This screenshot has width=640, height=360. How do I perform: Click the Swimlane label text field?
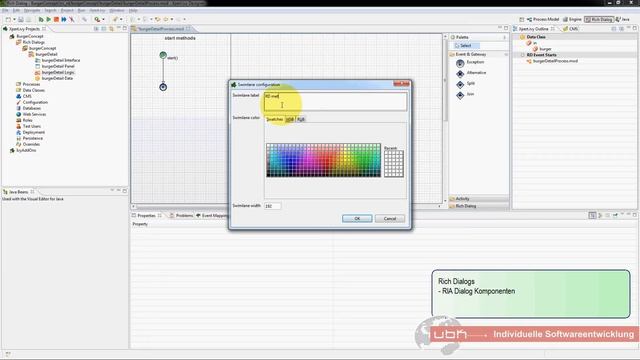(335, 101)
